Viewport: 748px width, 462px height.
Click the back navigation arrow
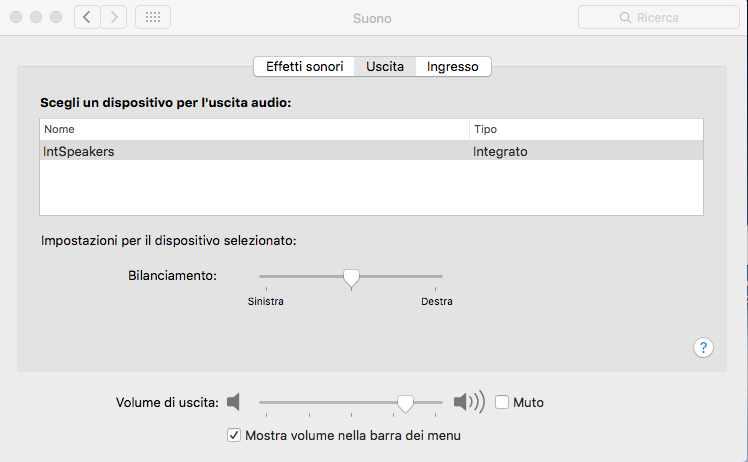click(87, 17)
